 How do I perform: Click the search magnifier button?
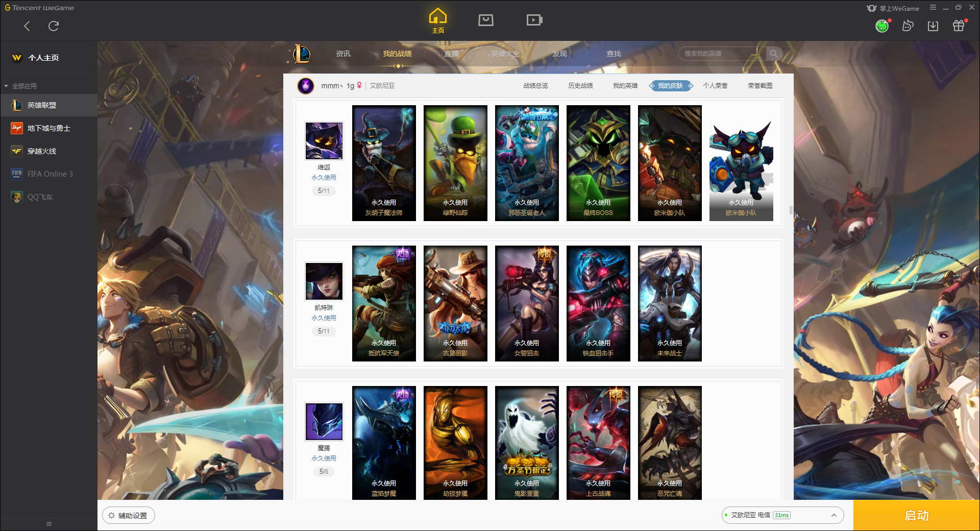[x=774, y=54]
